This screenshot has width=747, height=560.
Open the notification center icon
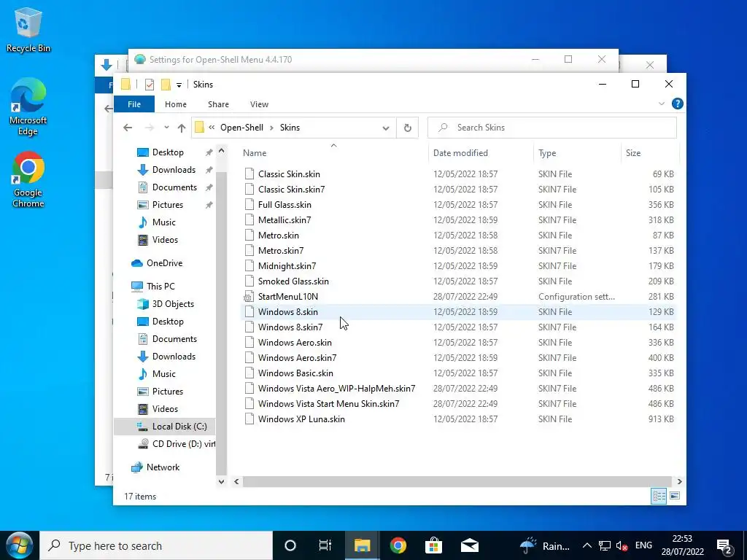pos(724,545)
